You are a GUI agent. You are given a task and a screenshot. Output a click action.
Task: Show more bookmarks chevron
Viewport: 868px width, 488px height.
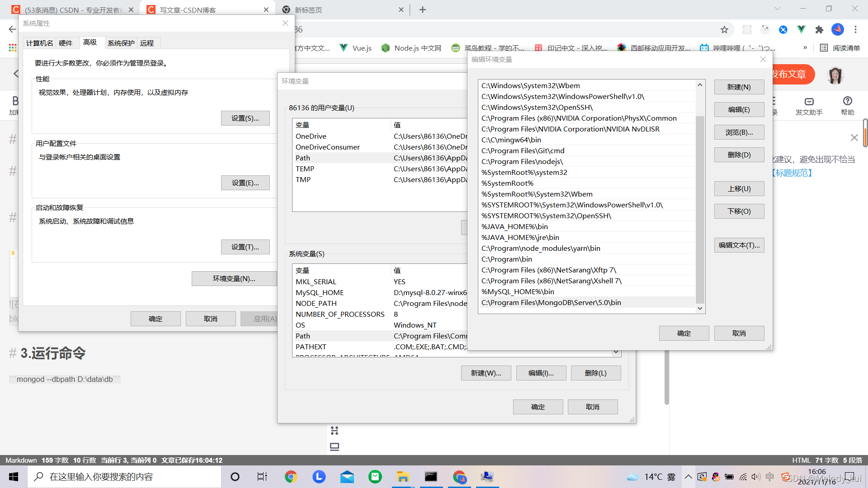[x=805, y=48]
